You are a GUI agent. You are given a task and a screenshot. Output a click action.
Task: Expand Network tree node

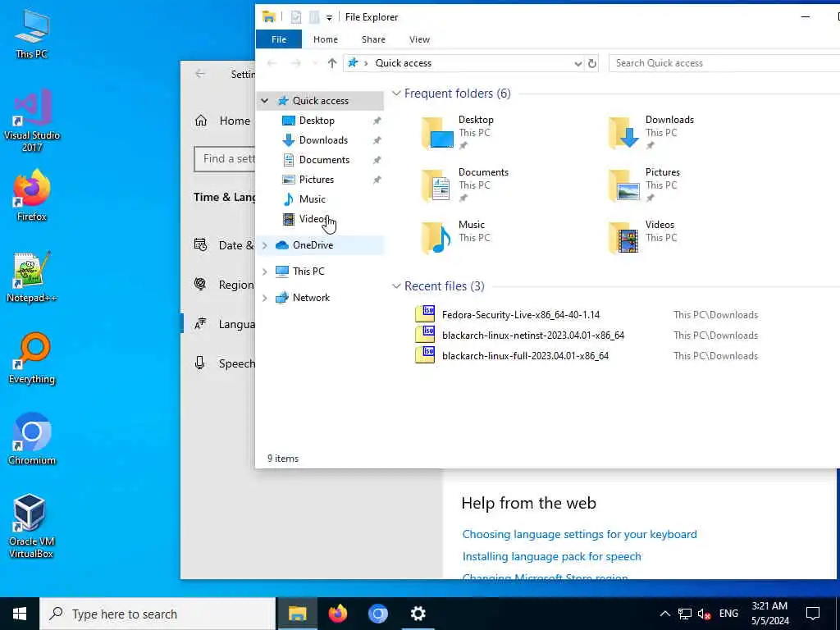click(x=265, y=298)
